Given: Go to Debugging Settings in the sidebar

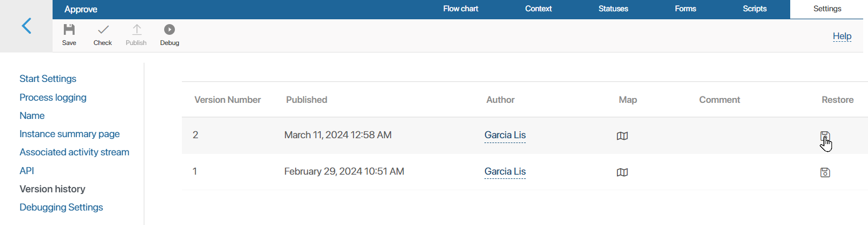Looking at the screenshot, I should pyautogui.click(x=61, y=207).
